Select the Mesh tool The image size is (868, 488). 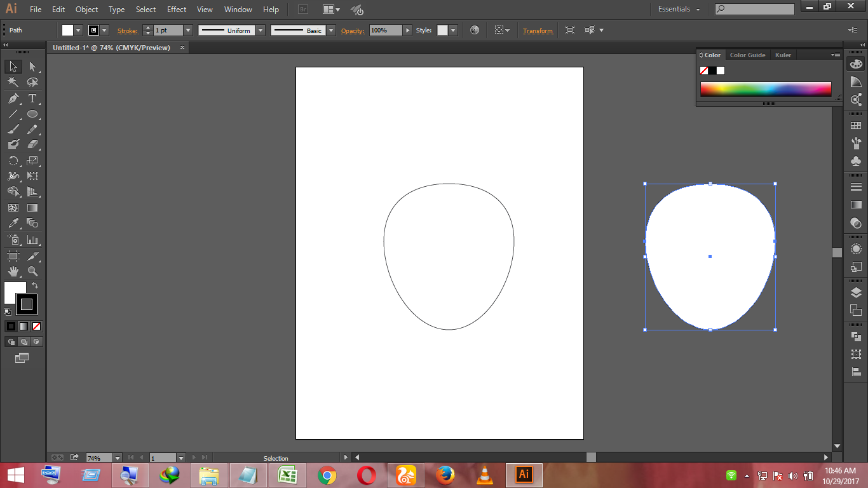point(13,208)
